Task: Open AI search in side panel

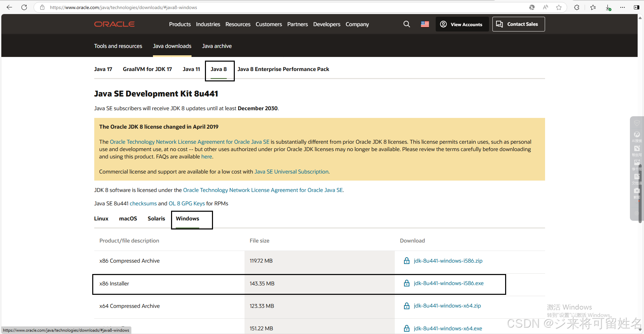Action: click(637, 136)
